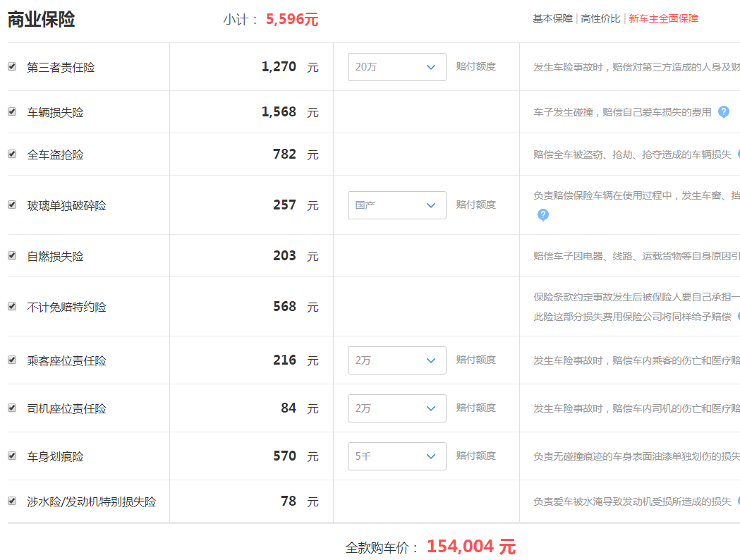Open the 国产 glass type dropdown
The image size is (740, 560).
[x=397, y=205]
